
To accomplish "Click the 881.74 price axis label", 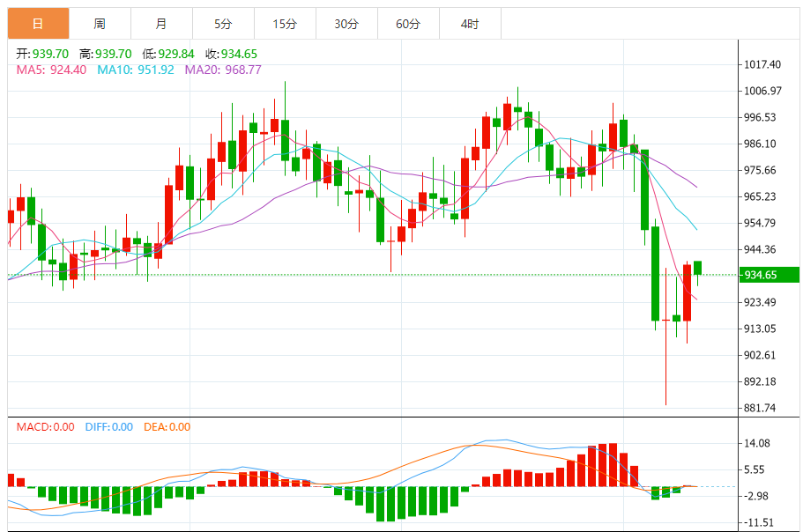I will tap(760, 408).
